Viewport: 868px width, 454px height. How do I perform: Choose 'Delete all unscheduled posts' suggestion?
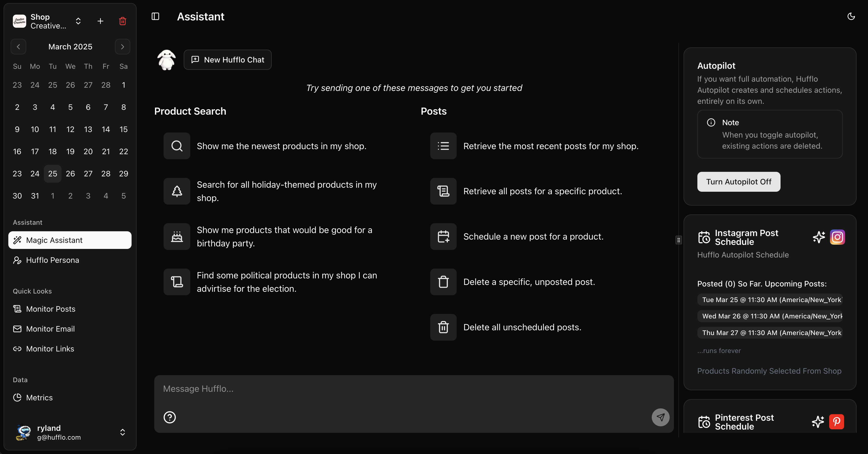click(x=522, y=327)
